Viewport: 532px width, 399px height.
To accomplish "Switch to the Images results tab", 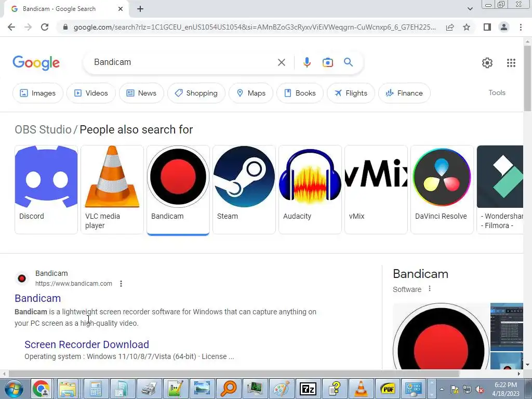I will (x=37, y=93).
